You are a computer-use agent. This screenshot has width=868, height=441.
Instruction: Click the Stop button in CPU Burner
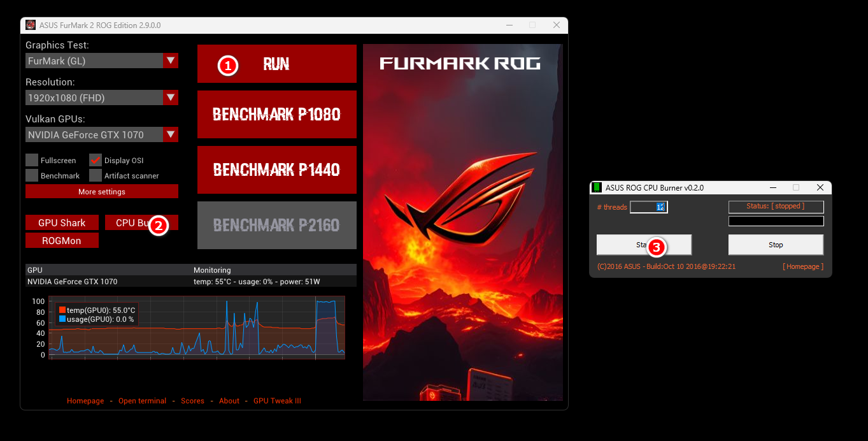(776, 245)
